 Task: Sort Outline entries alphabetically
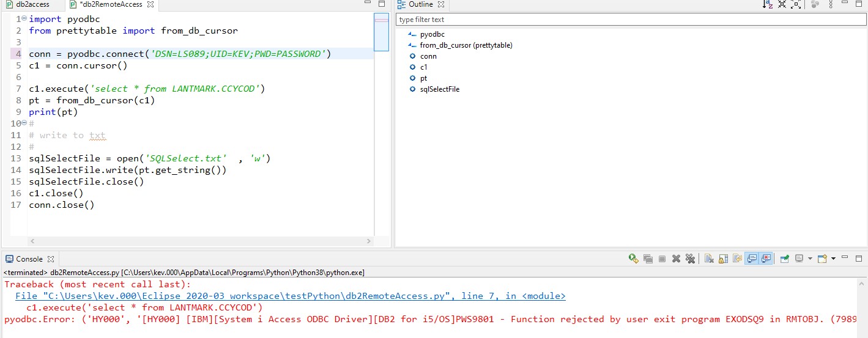pyautogui.click(x=767, y=4)
